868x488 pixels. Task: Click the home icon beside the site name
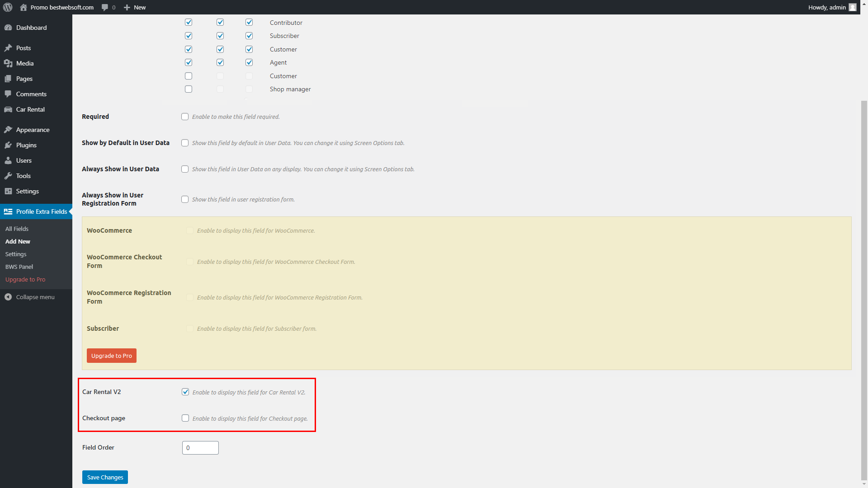(24, 7)
